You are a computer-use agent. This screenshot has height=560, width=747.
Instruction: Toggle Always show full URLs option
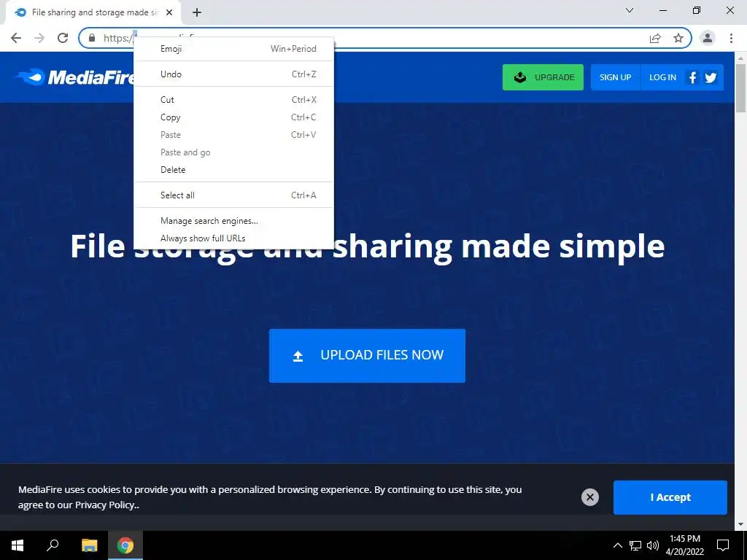pyautogui.click(x=233, y=238)
